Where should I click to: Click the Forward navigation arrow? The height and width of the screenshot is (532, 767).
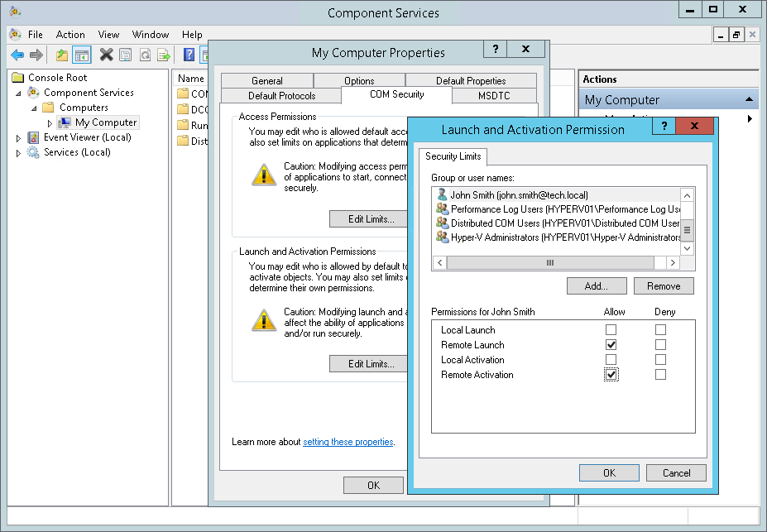coord(36,55)
